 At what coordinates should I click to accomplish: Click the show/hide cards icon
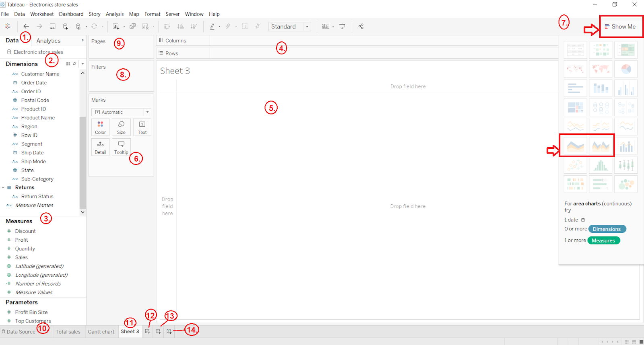click(x=326, y=27)
